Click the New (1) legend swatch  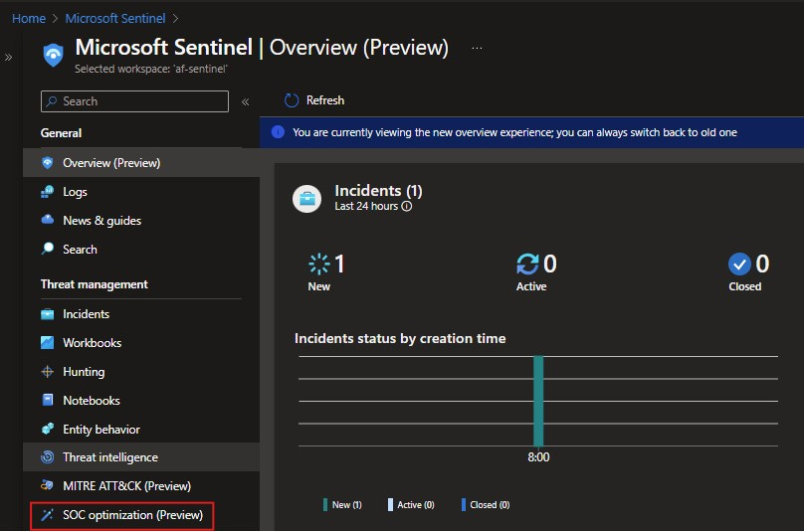click(x=325, y=505)
